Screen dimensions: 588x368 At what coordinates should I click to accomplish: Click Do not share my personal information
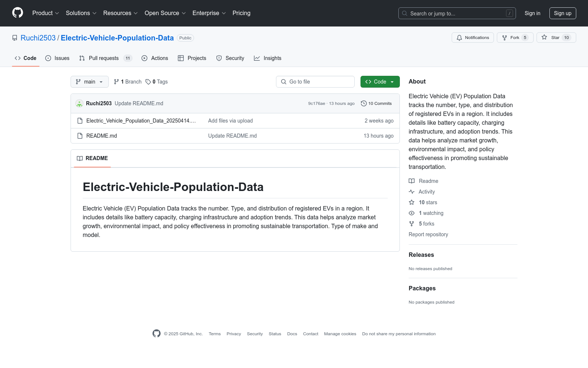pyautogui.click(x=399, y=334)
